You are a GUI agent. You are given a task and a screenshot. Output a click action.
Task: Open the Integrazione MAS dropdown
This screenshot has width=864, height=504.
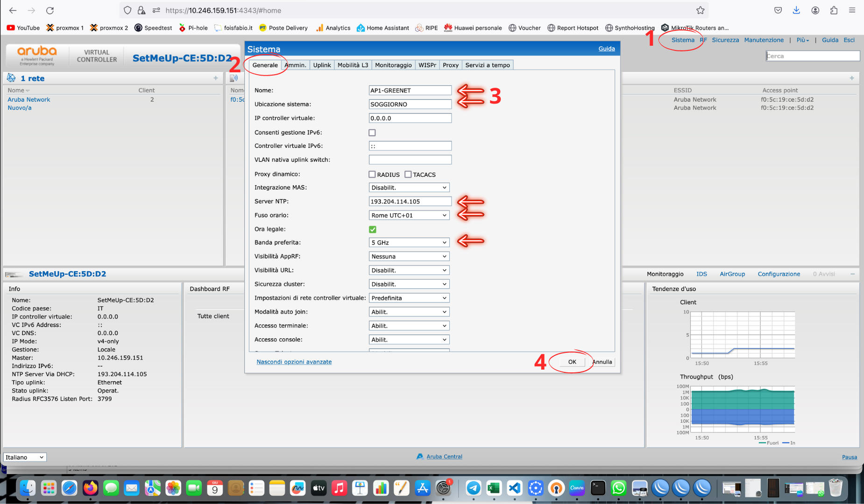tap(409, 188)
